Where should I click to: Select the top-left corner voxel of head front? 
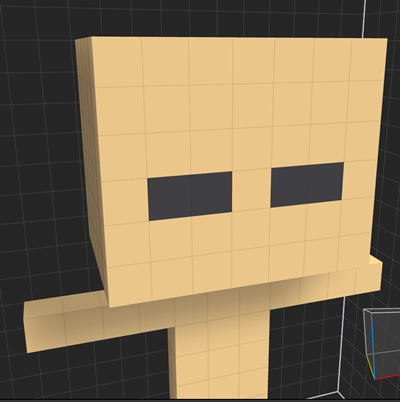(117, 62)
